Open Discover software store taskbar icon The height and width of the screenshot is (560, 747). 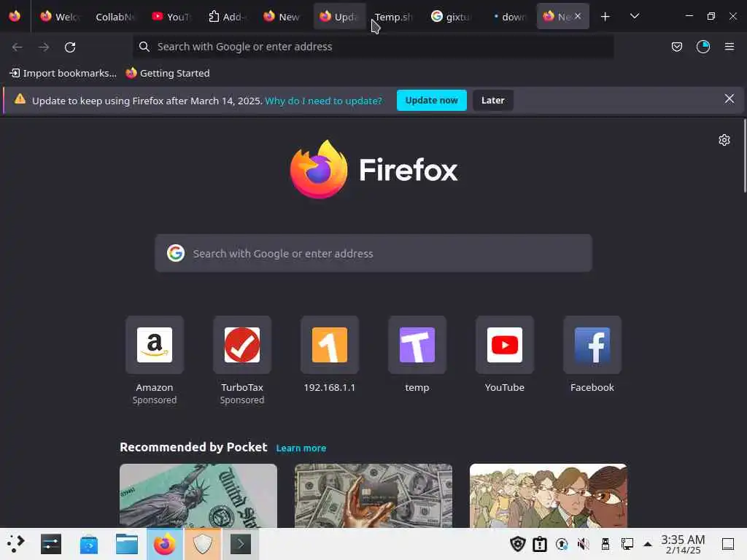88,544
